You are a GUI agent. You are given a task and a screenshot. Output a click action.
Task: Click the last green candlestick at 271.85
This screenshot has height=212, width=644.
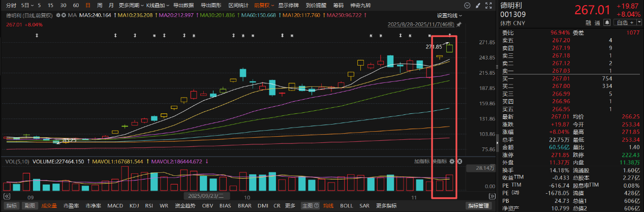click(449, 48)
